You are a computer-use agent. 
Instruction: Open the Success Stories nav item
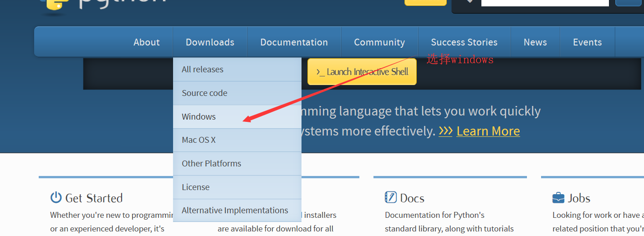[464, 42]
